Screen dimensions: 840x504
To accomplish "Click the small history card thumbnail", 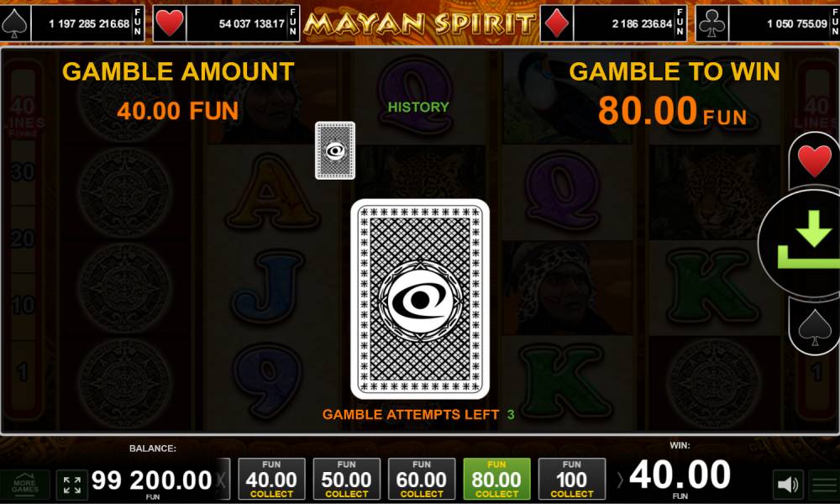I will click(x=335, y=150).
